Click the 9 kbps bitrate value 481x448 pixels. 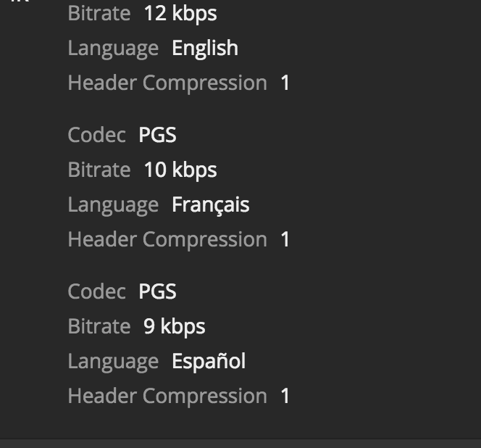[174, 327]
